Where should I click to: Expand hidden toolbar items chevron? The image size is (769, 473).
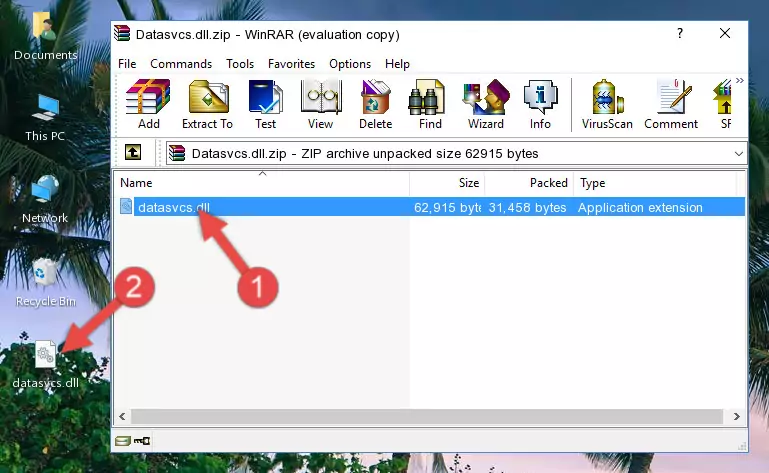(x=740, y=81)
